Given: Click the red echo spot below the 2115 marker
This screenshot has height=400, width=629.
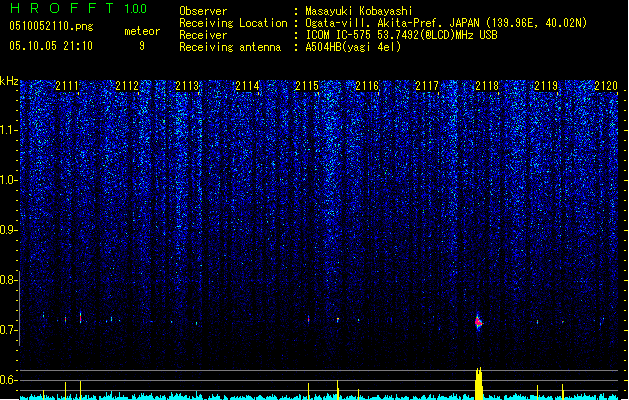Looking at the screenshot, I should point(308,319).
